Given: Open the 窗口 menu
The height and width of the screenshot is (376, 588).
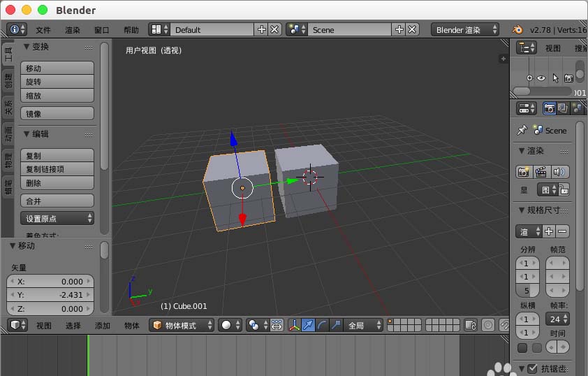Looking at the screenshot, I should click(102, 30).
